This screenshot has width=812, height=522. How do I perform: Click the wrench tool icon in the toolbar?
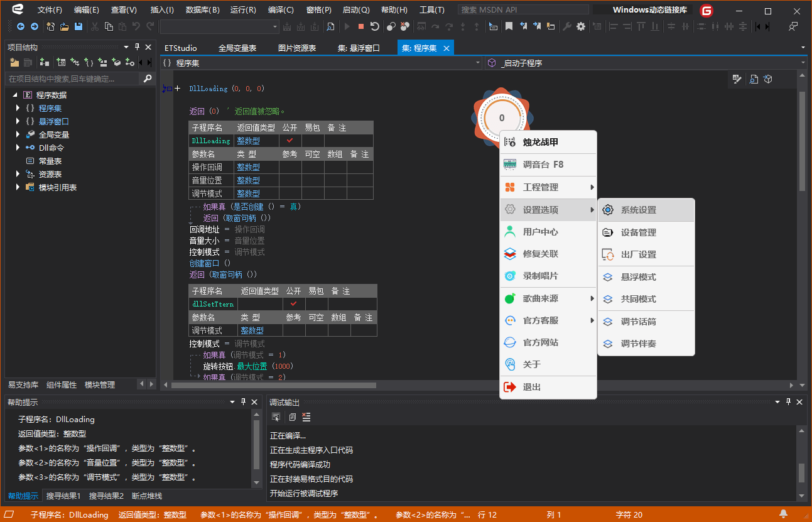tap(566, 26)
